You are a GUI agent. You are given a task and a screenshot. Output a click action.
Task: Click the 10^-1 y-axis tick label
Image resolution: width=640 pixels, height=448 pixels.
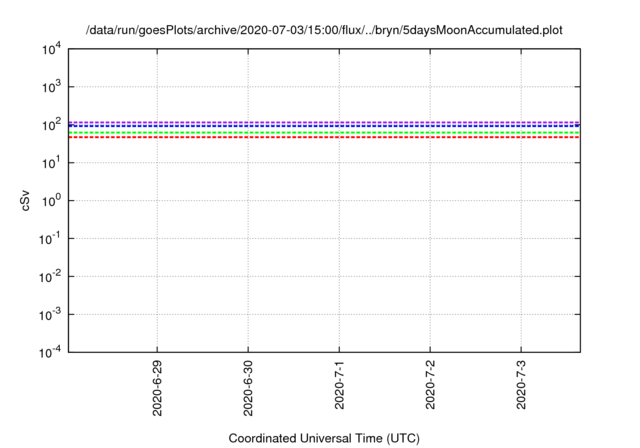50,239
